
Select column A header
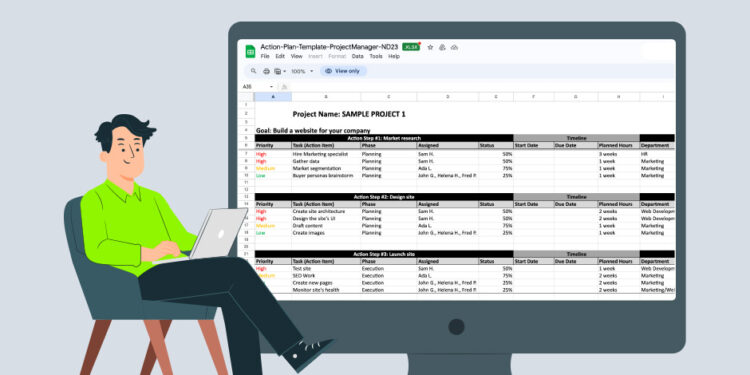[x=273, y=97]
